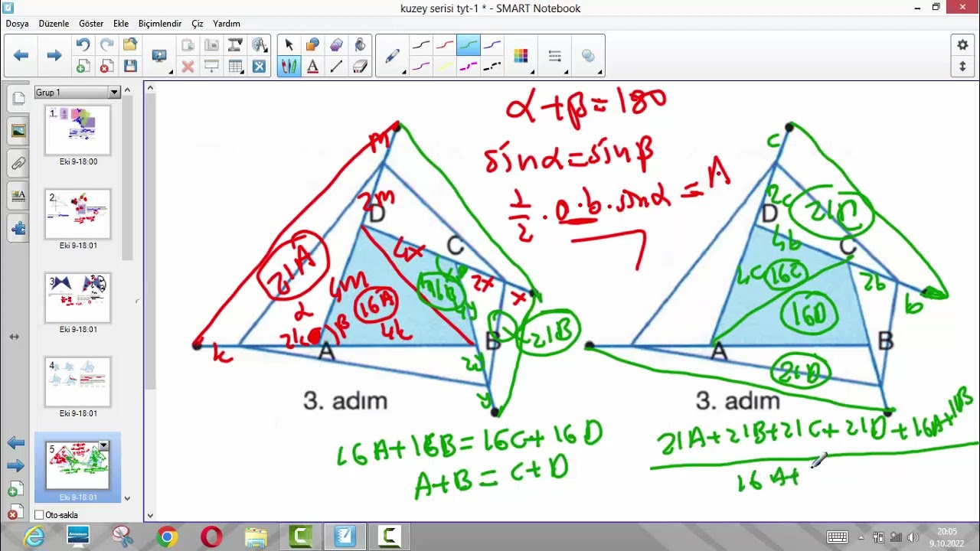Select the Fill bucket tool
This screenshot has height=551, width=980.
[360, 45]
